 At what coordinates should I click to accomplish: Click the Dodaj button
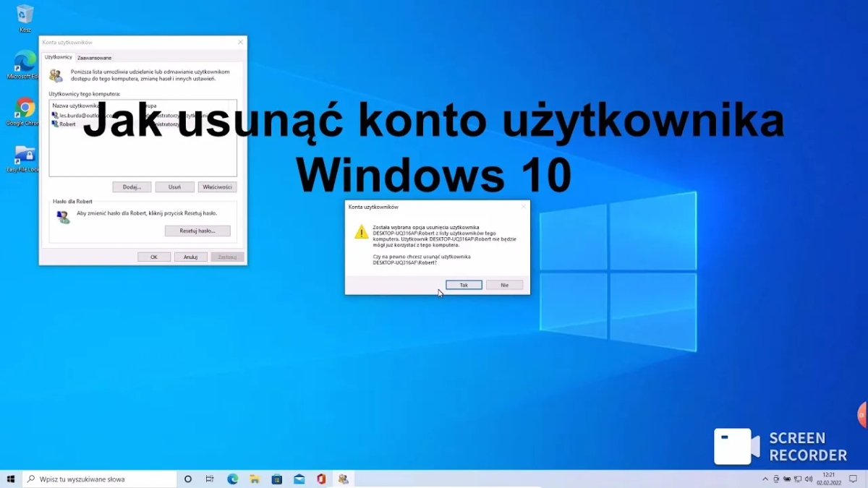coord(132,187)
